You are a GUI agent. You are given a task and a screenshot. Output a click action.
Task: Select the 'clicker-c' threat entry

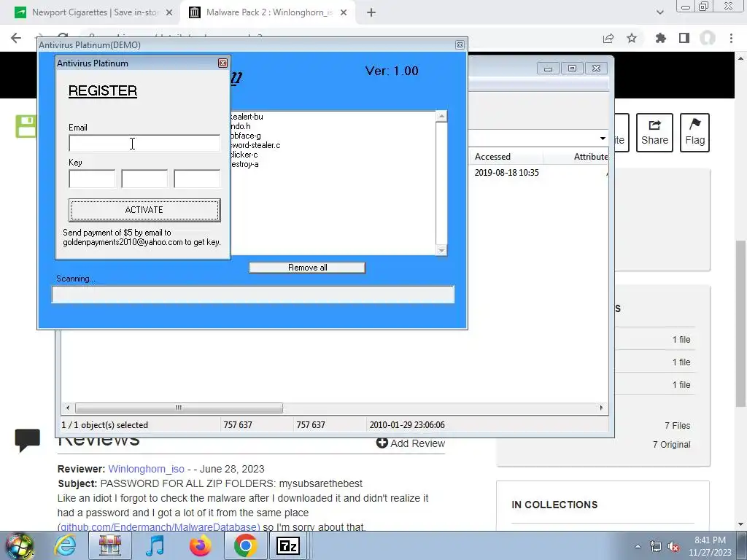[x=244, y=155]
